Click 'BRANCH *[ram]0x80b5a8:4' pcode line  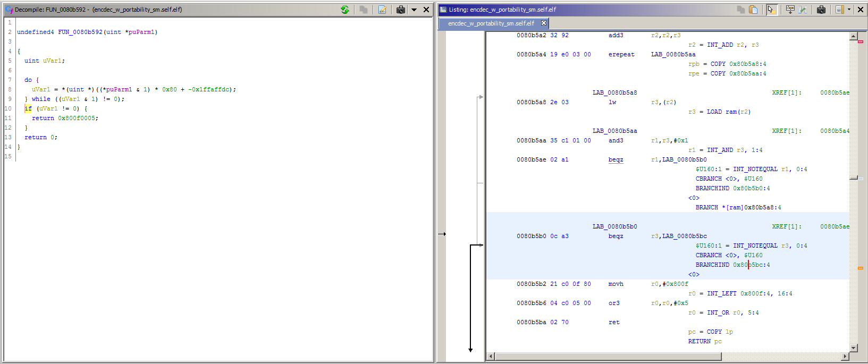pyautogui.click(x=738, y=207)
